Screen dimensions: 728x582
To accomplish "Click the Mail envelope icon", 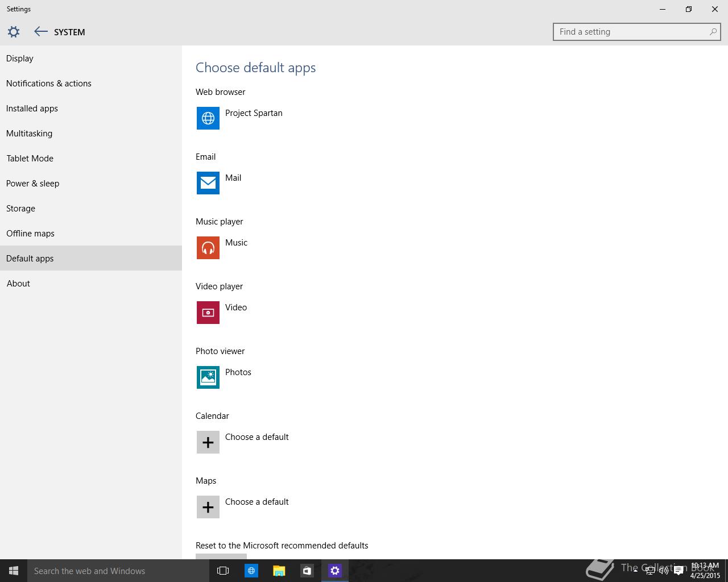I will (x=208, y=183).
